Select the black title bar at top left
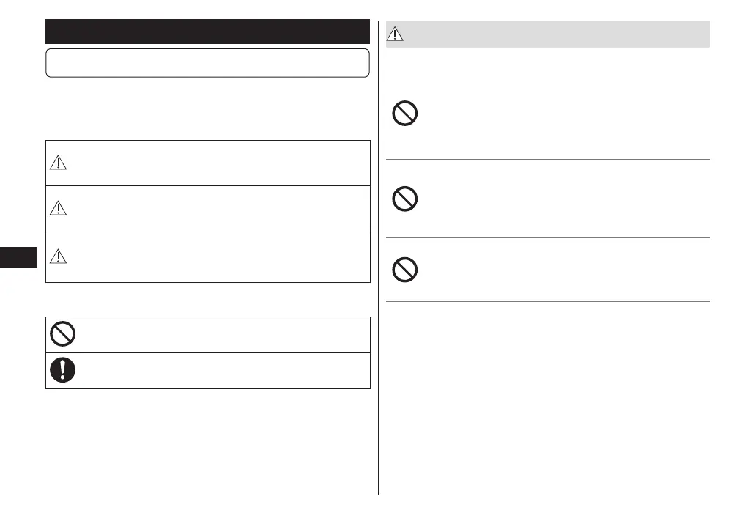756x532 pixels. (x=207, y=32)
